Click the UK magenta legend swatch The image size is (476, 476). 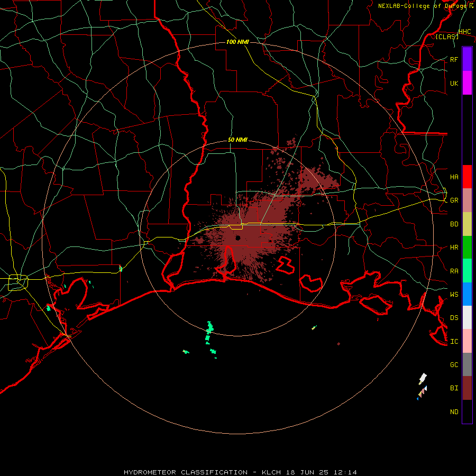(x=467, y=83)
